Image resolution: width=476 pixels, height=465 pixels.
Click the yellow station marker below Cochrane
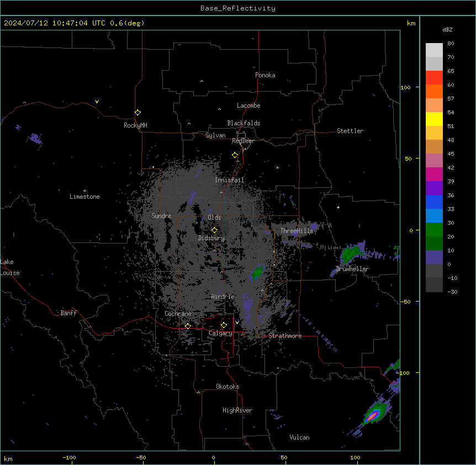(x=188, y=326)
